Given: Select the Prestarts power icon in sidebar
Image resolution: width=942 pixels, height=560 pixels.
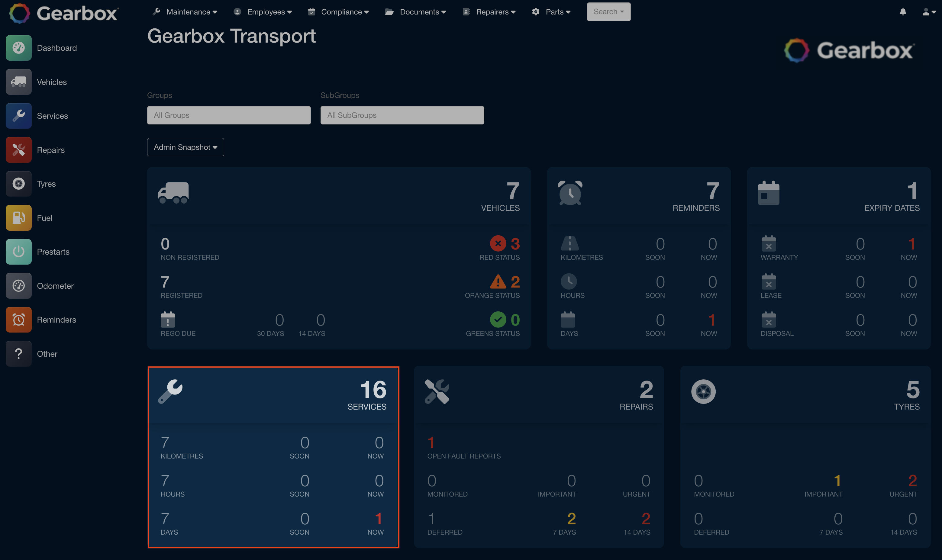Looking at the screenshot, I should pos(18,252).
